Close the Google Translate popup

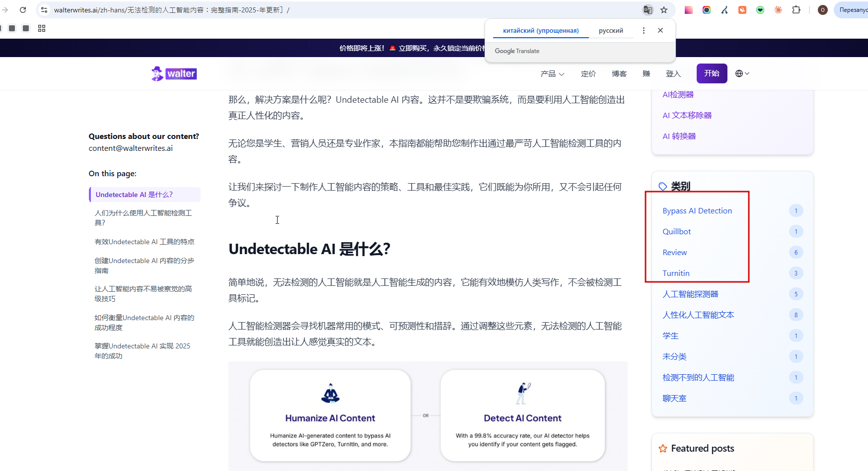coord(660,30)
